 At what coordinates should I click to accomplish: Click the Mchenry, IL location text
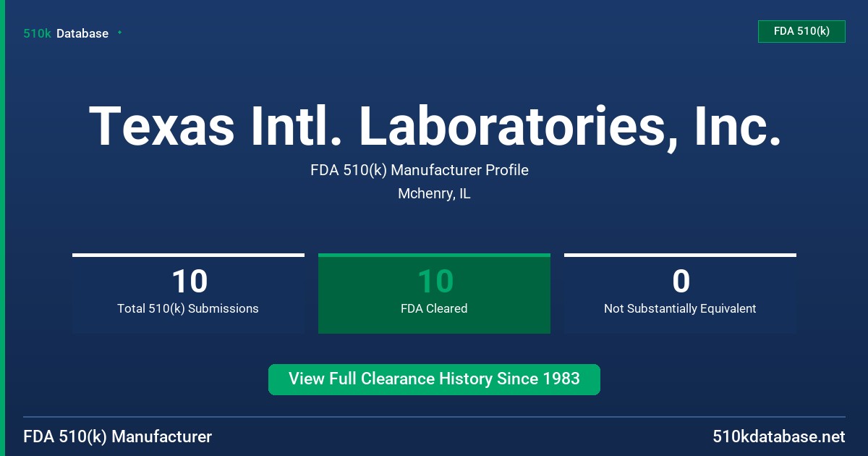pos(434,194)
